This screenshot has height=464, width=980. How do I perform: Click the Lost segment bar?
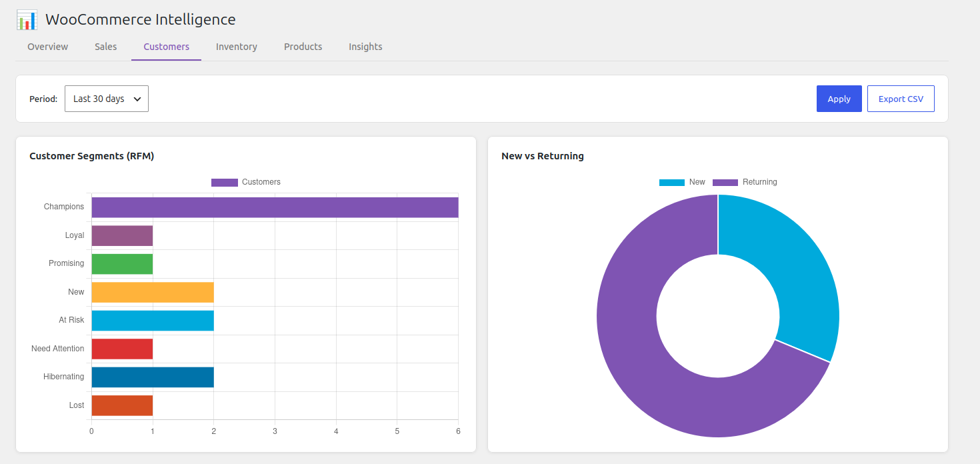122,405
